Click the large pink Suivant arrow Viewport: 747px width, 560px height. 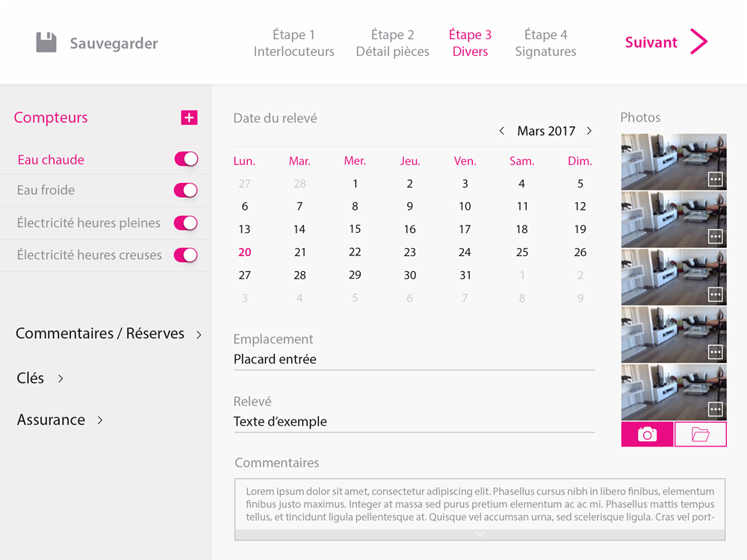click(x=699, y=42)
